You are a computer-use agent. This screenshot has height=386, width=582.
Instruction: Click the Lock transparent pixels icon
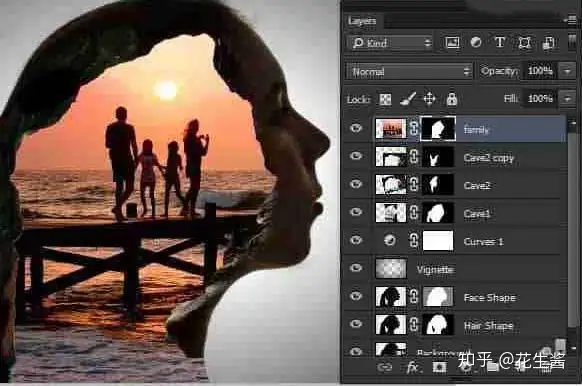click(385, 99)
